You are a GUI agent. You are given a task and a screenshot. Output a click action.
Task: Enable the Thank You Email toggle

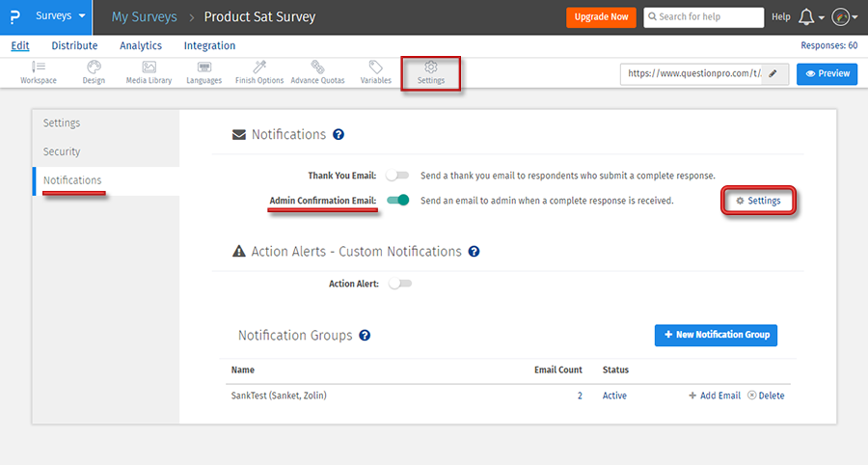(397, 176)
